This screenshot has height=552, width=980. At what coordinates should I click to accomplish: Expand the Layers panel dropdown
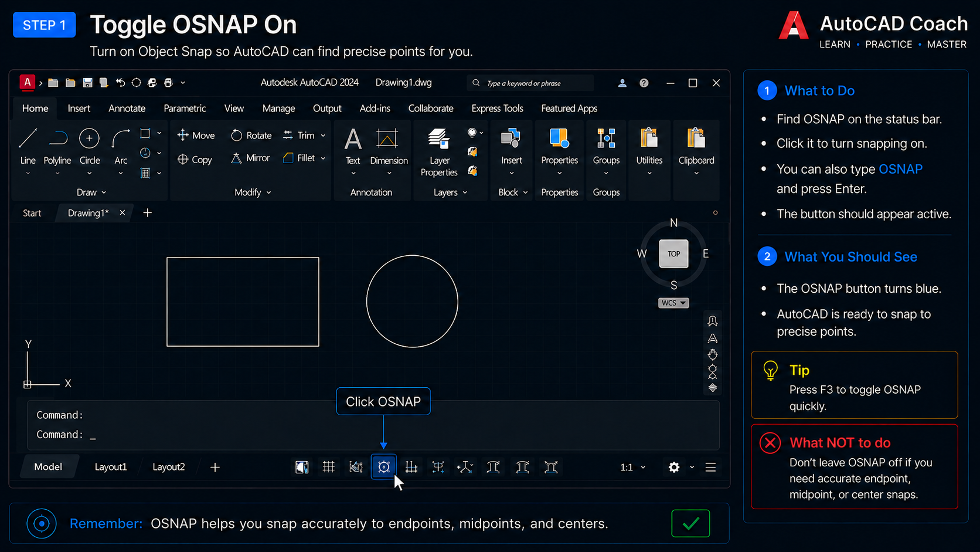pyautogui.click(x=450, y=192)
